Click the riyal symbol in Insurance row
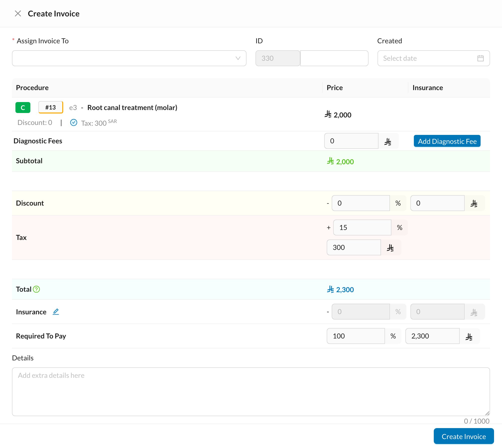The height and width of the screenshot is (448, 502). point(474,312)
